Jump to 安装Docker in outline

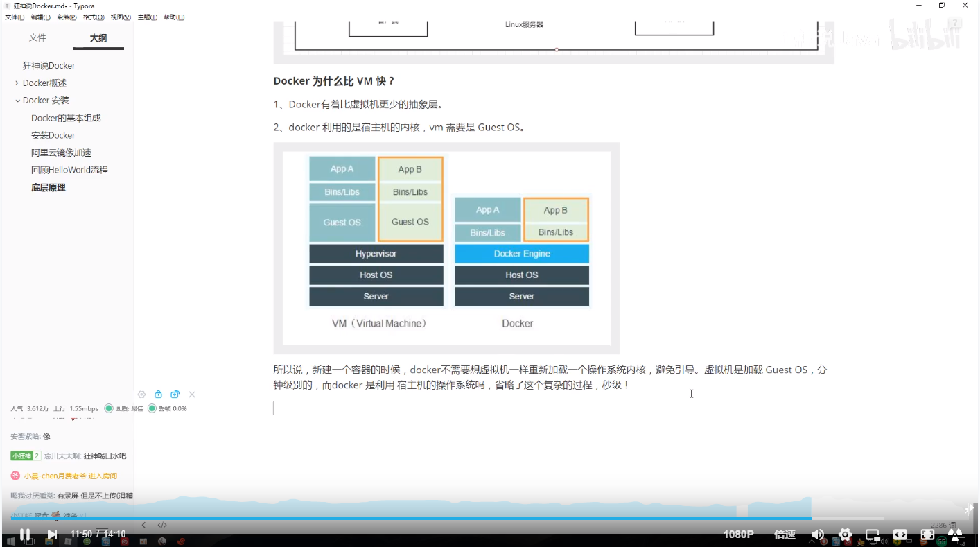click(x=53, y=135)
